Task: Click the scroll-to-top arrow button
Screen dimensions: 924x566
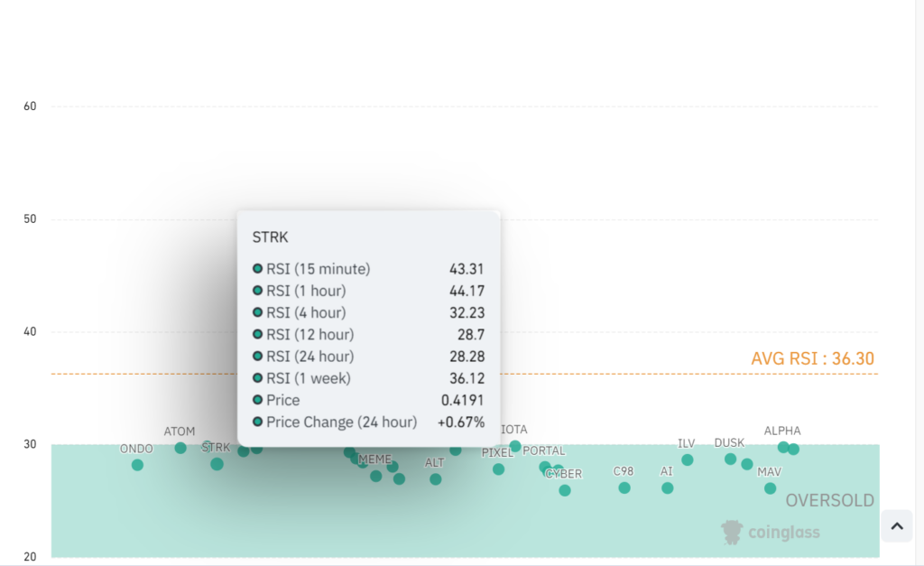Action: pos(896,525)
